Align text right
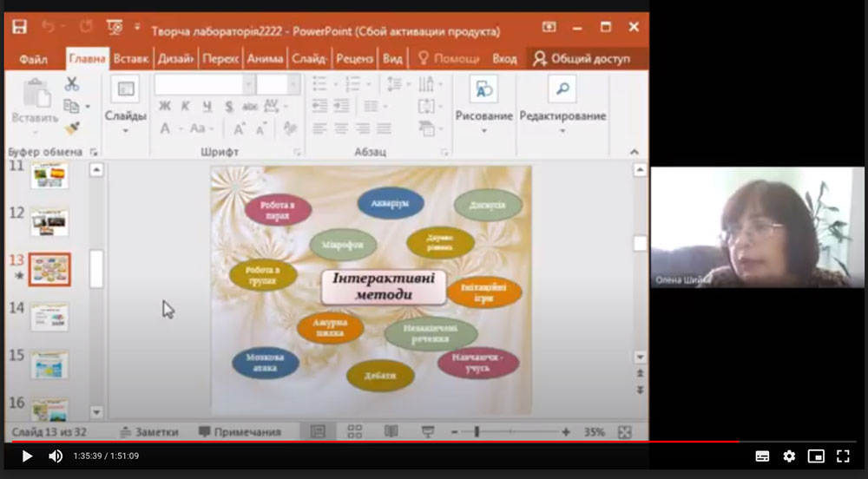The width and height of the screenshot is (868, 479). [x=363, y=129]
